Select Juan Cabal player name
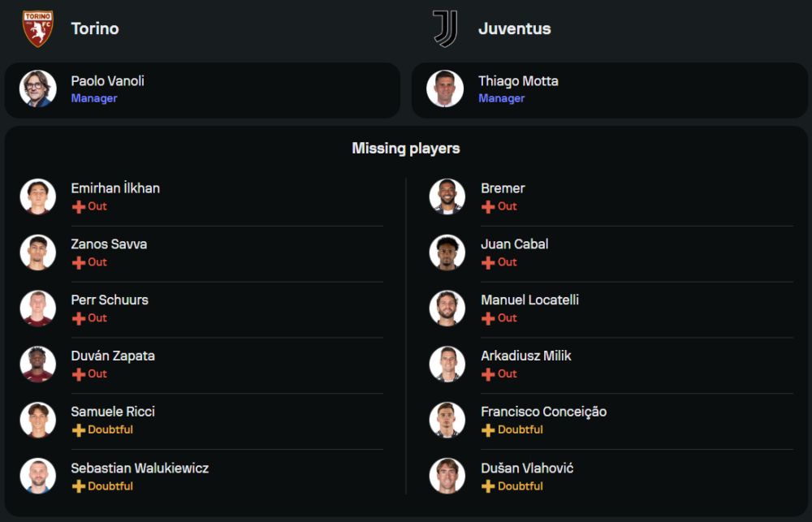This screenshot has height=522, width=812. pyautogui.click(x=515, y=244)
